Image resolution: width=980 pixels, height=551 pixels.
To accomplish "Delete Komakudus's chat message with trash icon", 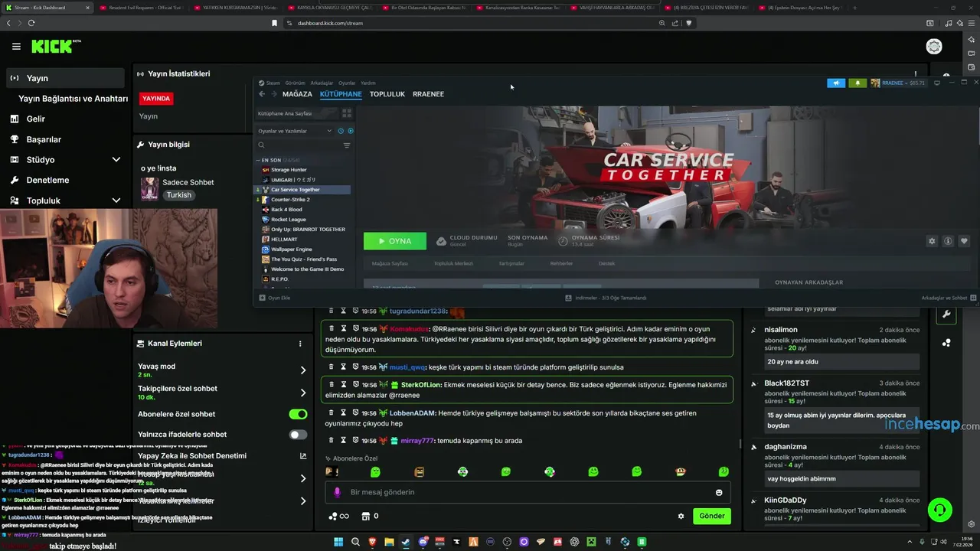I will point(332,328).
